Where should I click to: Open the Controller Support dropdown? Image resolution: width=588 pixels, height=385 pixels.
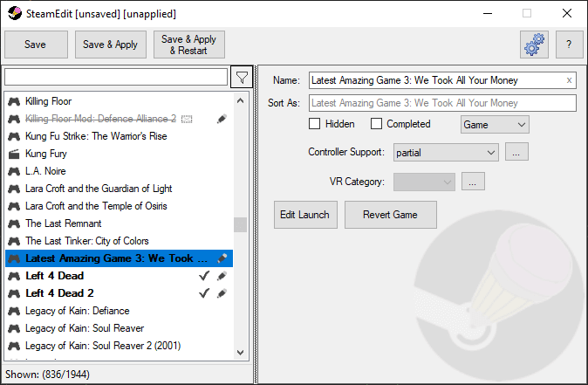pyautogui.click(x=446, y=153)
